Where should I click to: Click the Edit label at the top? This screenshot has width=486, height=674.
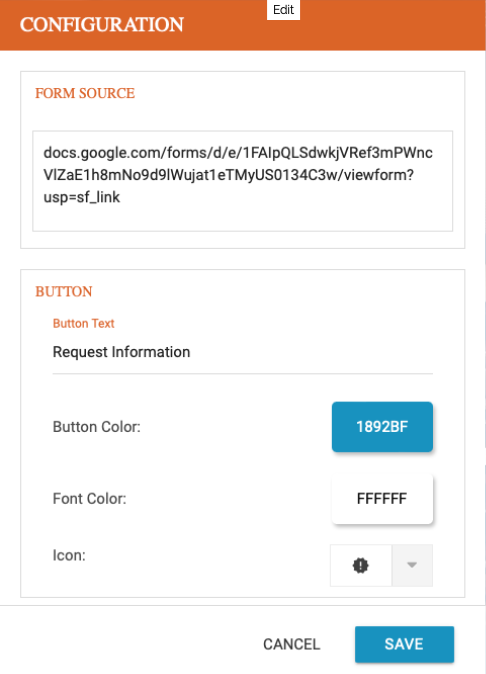point(283,10)
